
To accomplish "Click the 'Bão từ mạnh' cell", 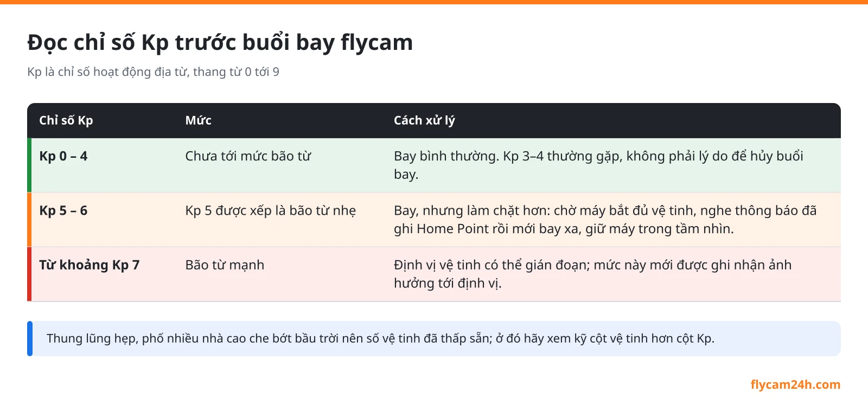I will pos(225,265).
